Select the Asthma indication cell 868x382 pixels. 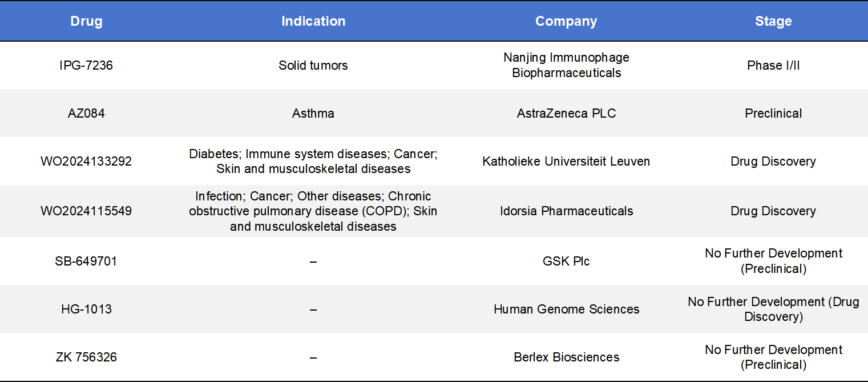point(313,113)
